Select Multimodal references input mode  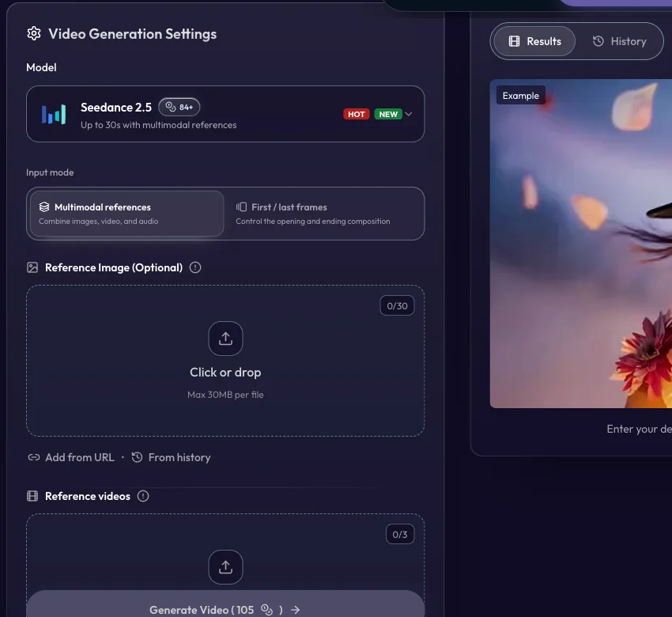pyautogui.click(x=126, y=214)
